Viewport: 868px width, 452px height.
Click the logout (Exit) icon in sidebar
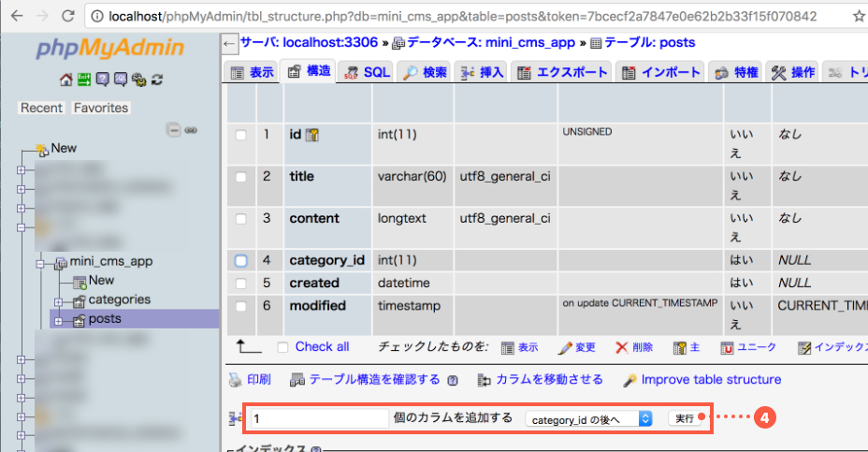tap(84, 80)
